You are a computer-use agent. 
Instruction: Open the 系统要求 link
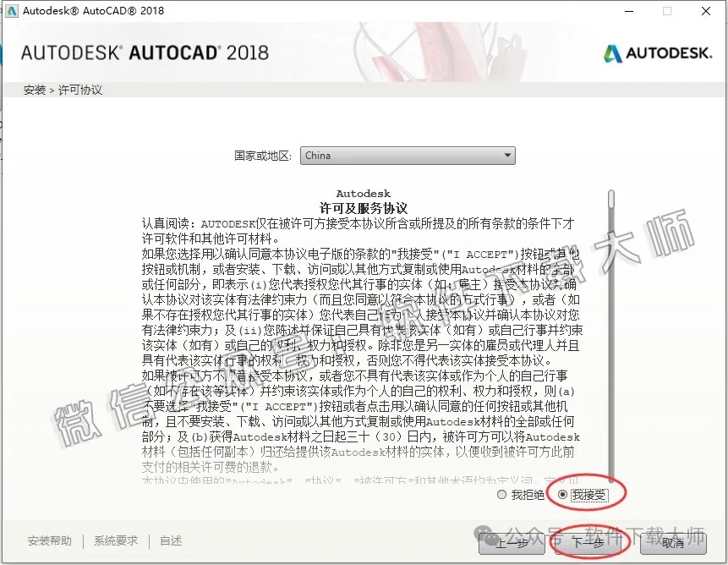[116, 540]
